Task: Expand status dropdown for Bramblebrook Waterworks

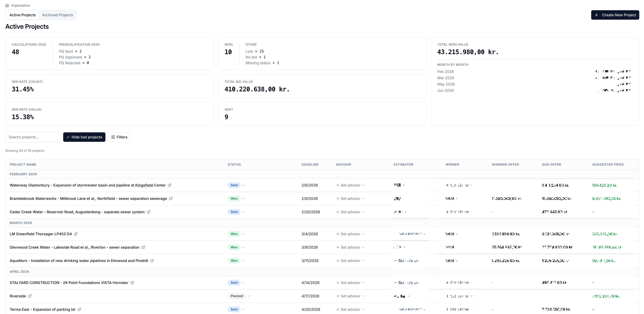Action: tap(243, 199)
